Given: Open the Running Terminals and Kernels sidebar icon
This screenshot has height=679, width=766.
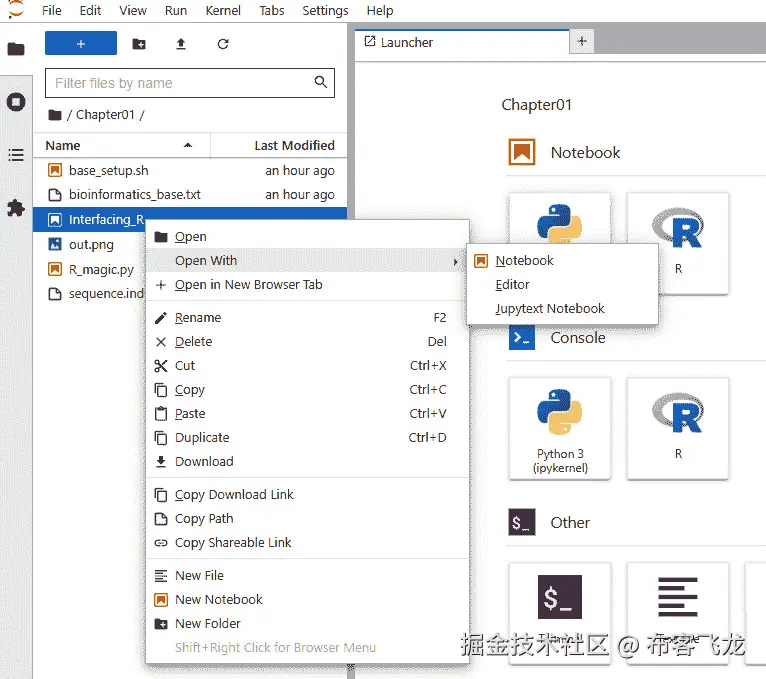Looking at the screenshot, I should click(16, 102).
